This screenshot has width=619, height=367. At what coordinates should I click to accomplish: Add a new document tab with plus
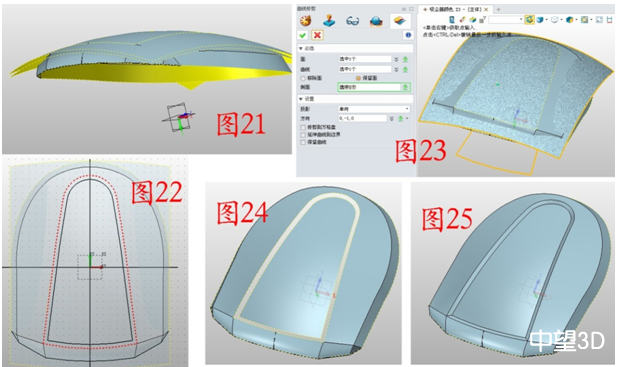coord(498,9)
